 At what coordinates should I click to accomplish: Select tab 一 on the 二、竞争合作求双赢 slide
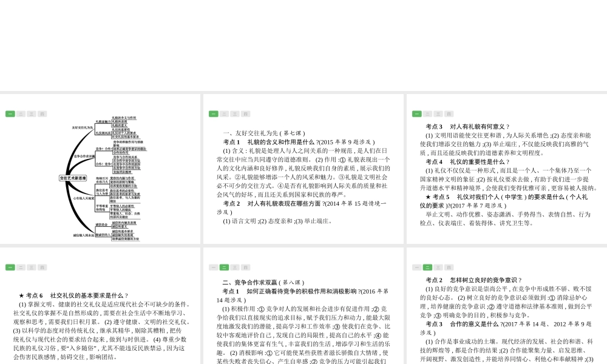[x=213, y=268]
